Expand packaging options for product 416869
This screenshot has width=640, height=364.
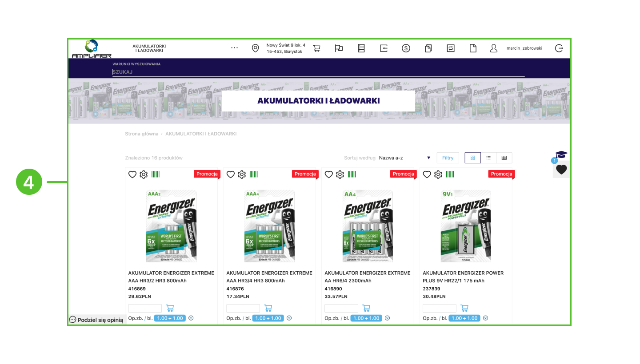[191, 318]
